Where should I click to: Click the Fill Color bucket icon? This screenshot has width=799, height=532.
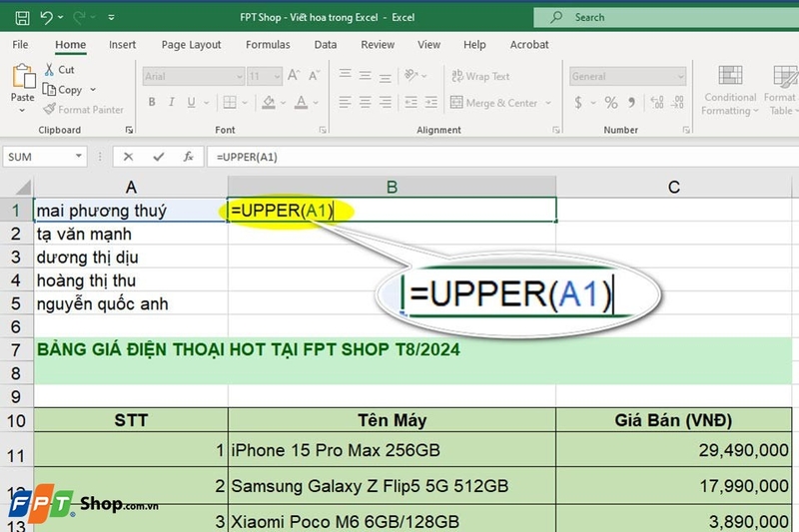(269, 103)
